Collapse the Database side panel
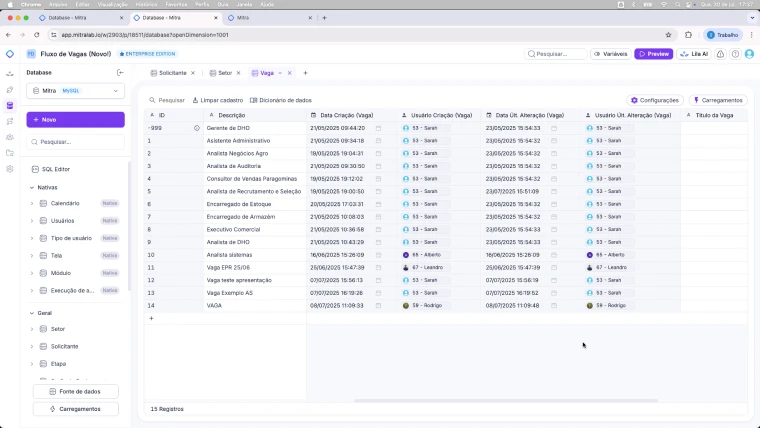760x428 pixels. pyautogui.click(x=120, y=73)
